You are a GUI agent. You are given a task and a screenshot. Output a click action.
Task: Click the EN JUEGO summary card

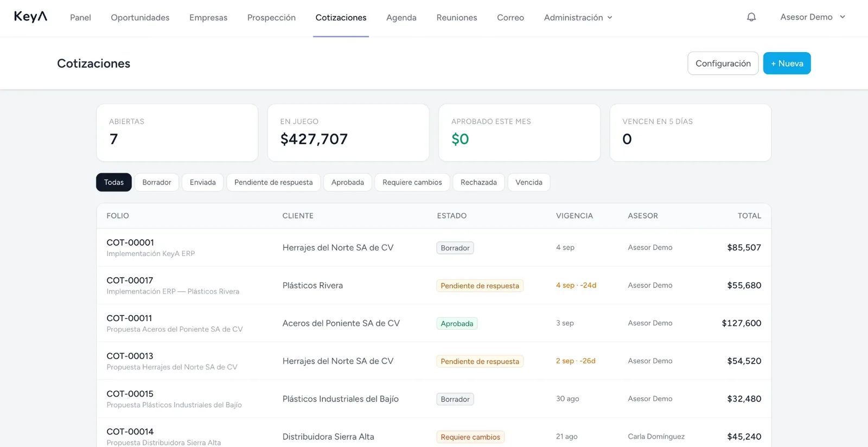coord(348,133)
